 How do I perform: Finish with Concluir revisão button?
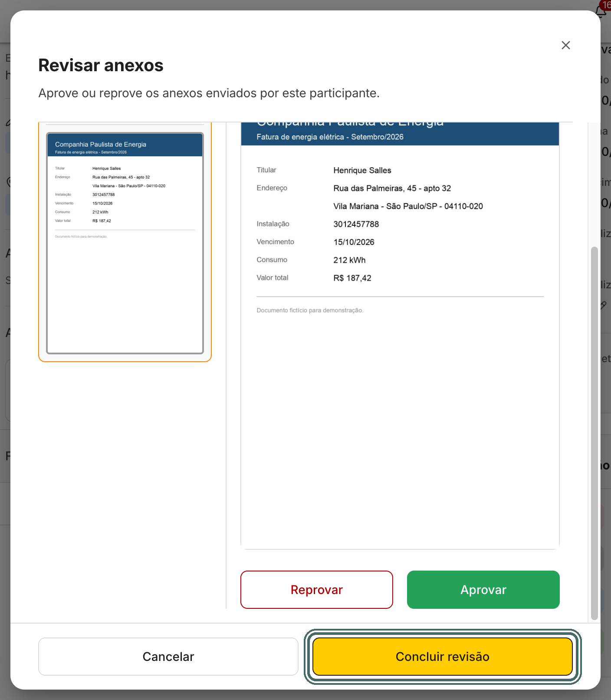pos(443,657)
